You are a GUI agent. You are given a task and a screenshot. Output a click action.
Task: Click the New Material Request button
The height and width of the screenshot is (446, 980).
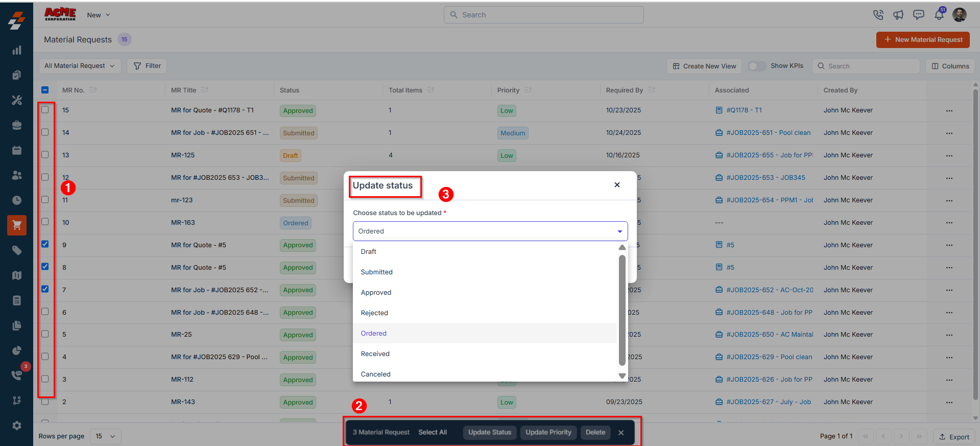click(x=923, y=39)
